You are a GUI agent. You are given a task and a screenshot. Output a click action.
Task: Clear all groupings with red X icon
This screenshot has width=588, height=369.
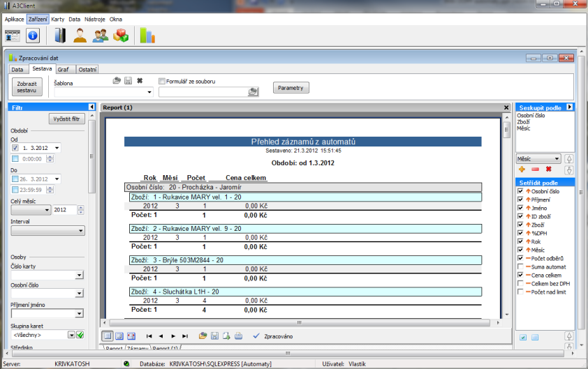549,170
